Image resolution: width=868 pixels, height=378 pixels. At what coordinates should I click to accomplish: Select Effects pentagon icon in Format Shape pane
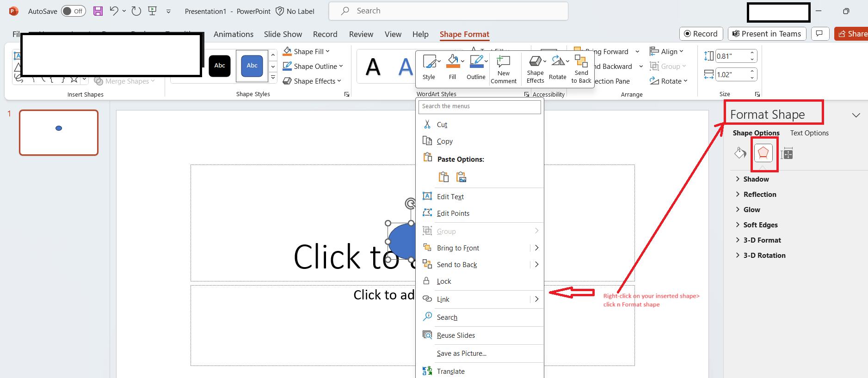[763, 153]
